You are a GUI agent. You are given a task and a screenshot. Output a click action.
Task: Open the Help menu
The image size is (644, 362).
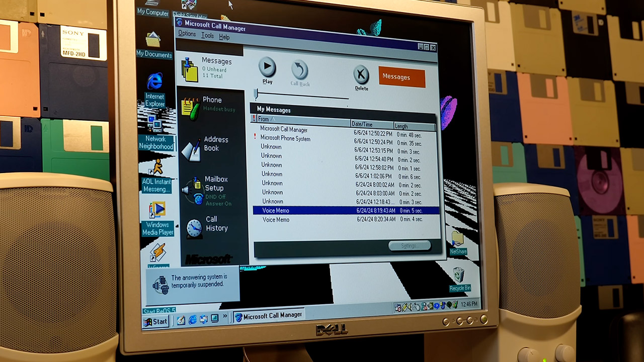coord(224,37)
